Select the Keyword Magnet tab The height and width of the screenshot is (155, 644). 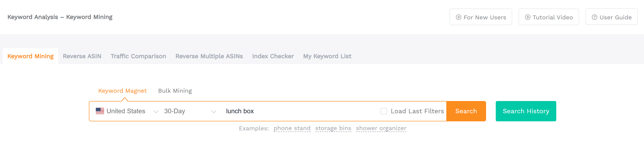click(x=122, y=91)
